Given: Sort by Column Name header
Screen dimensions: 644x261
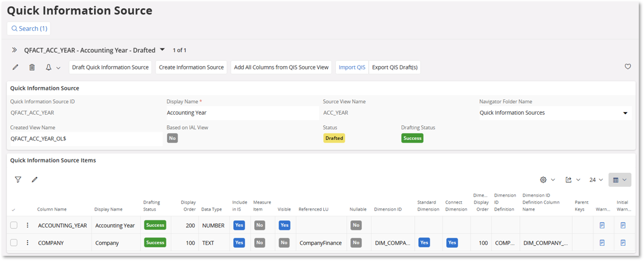Looking at the screenshot, I should (53, 209).
